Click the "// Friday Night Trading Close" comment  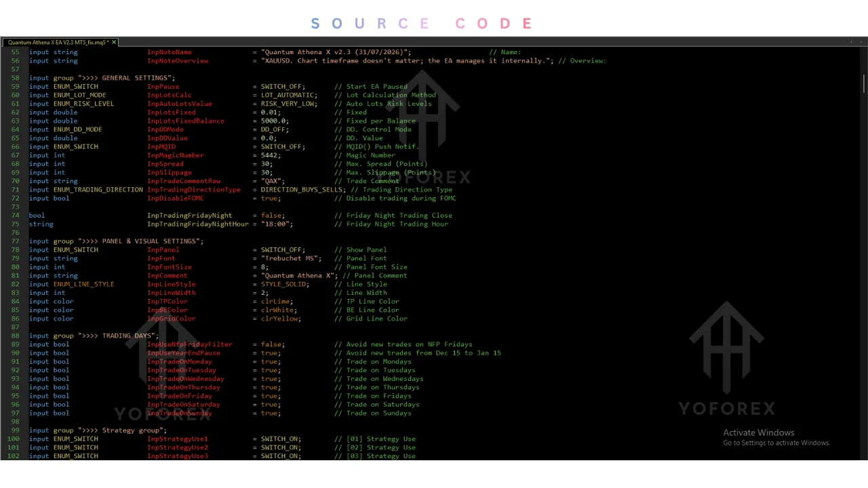pyautogui.click(x=393, y=216)
